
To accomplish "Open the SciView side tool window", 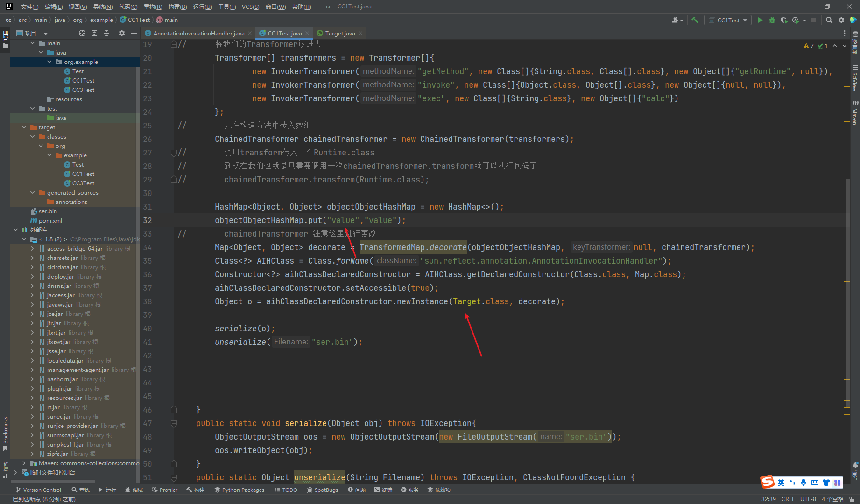I will click(855, 77).
